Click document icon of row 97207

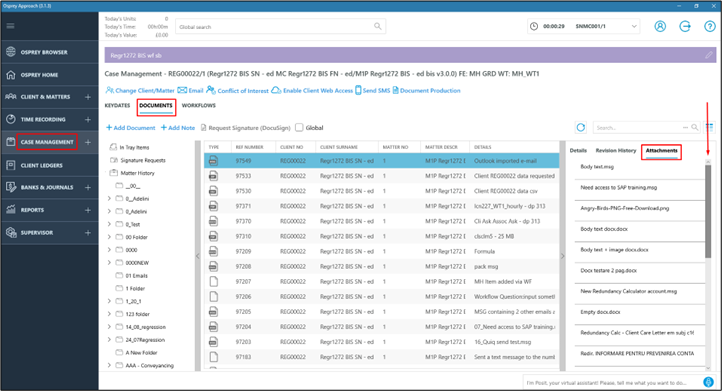point(213,281)
